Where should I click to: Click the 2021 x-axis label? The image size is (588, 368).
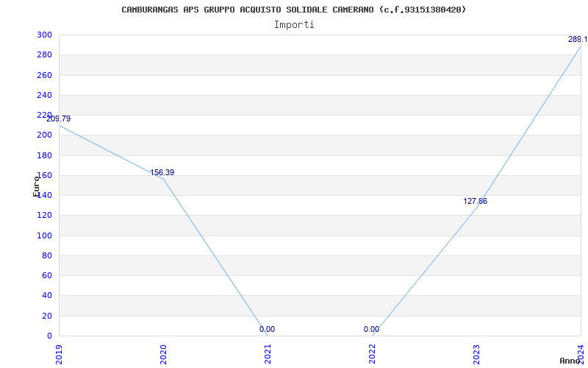(268, 355)
